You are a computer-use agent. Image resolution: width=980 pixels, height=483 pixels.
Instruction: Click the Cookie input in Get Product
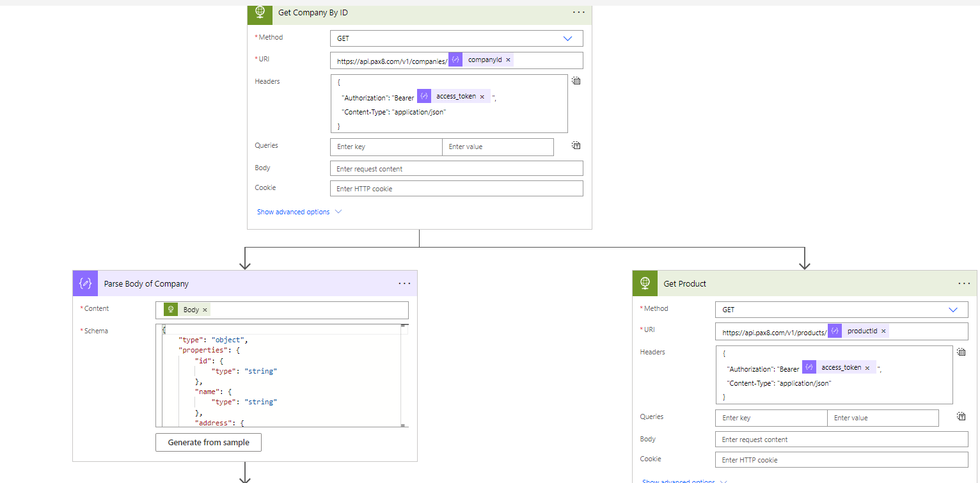point(841,460)
